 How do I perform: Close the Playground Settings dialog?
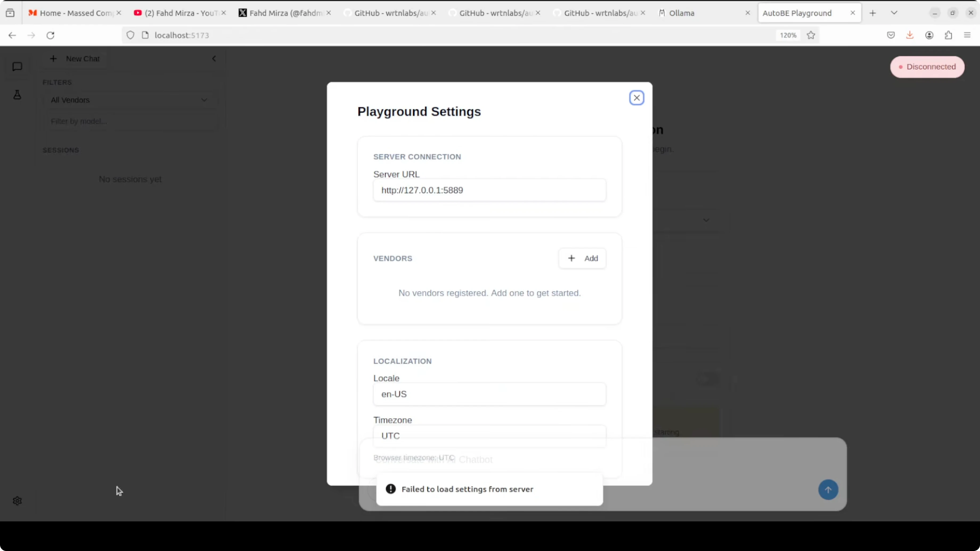[x=636, y=98]
